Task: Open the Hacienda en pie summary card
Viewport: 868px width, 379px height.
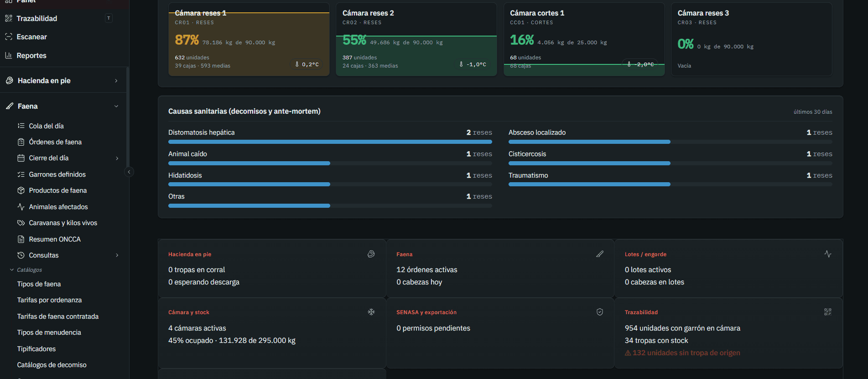Action: pyautogui.click(x=272, y=268)
